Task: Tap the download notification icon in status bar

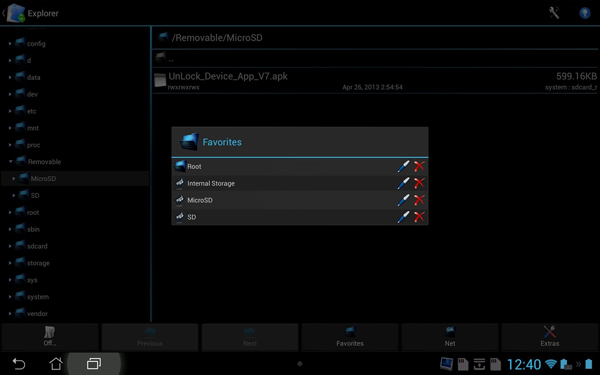Action: click(479, 364)
